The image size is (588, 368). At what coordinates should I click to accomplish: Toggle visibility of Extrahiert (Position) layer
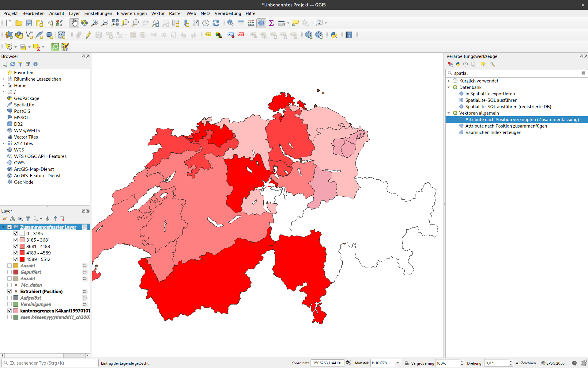point(9,291)
